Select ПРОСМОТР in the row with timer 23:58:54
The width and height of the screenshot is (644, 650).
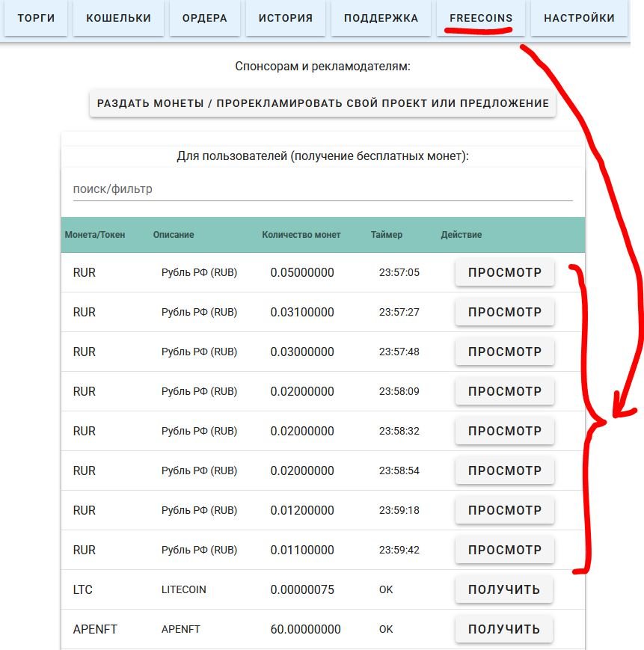tap(504, 470)
